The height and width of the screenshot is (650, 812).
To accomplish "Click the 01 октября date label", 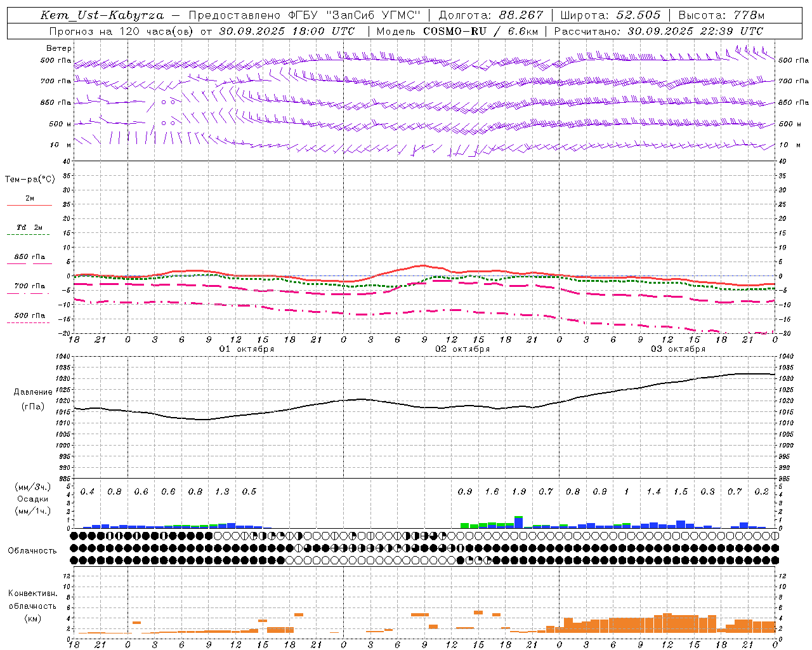I will click(246, 348).
